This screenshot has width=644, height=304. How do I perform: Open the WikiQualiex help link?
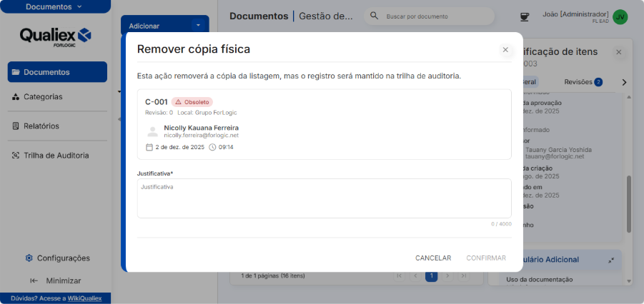(x=84, y=298)
